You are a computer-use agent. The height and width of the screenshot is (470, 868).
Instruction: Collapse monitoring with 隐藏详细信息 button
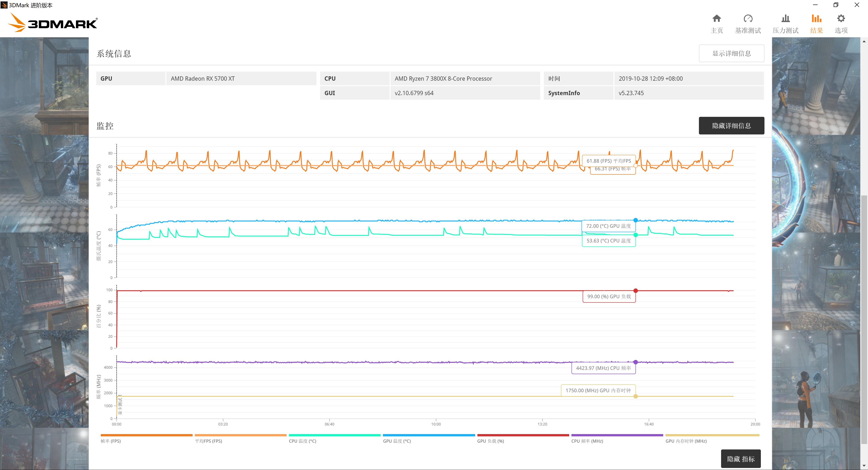point(731,126)
